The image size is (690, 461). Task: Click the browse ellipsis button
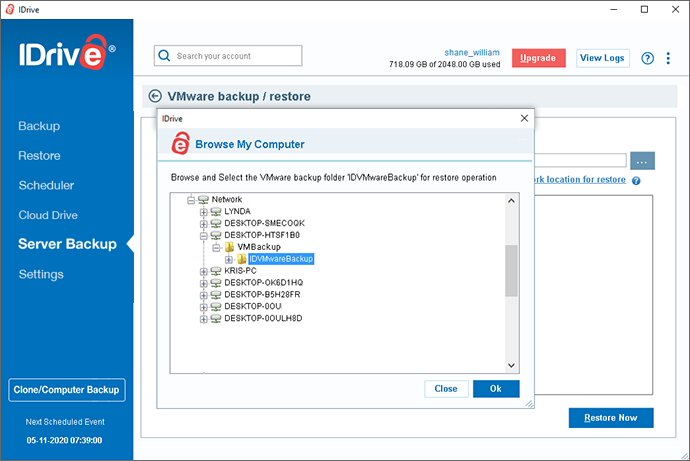642,161
